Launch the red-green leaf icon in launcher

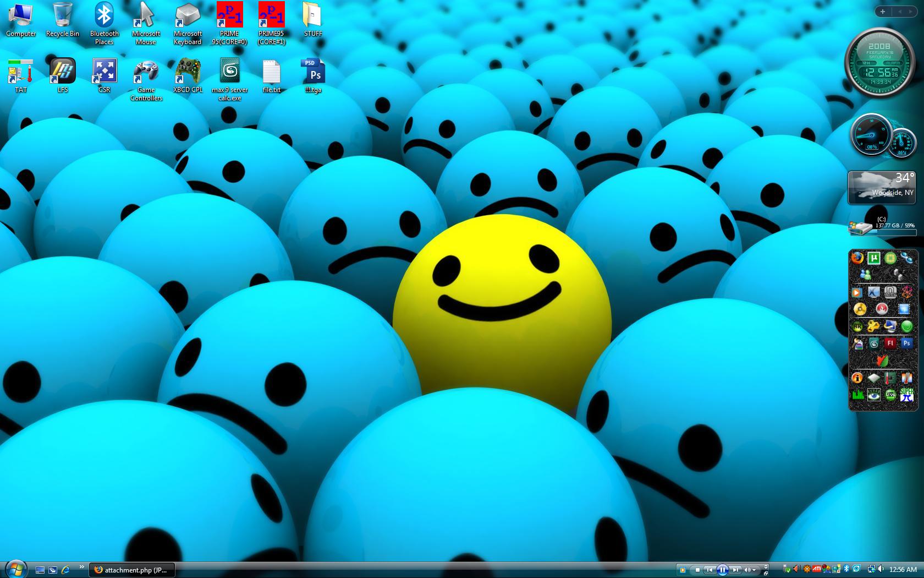click(882, 361)
